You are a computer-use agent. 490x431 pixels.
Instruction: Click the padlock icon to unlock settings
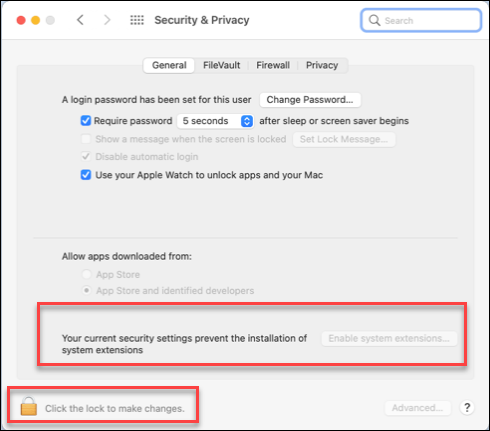tap(29, 406)
